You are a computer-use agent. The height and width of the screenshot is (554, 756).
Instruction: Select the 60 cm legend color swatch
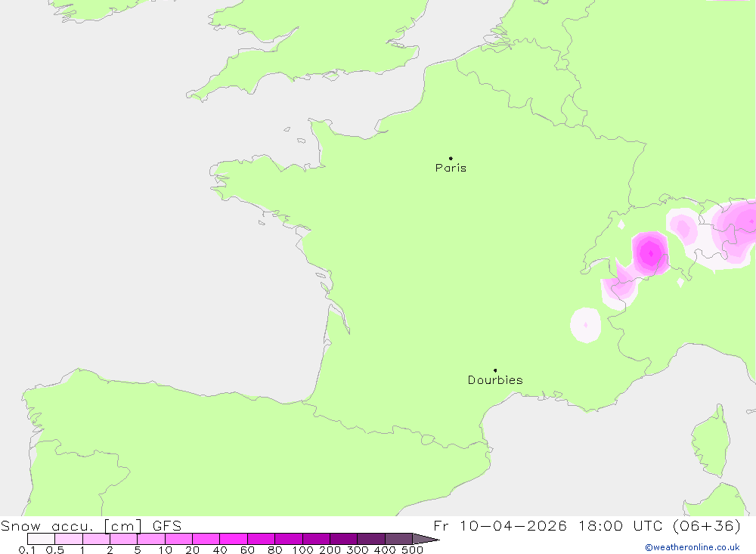point(262,539)
